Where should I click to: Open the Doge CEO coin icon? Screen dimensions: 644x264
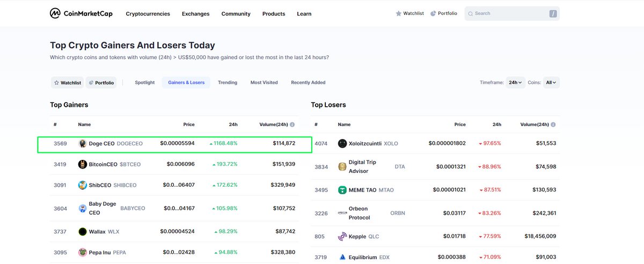pos(83,143)
